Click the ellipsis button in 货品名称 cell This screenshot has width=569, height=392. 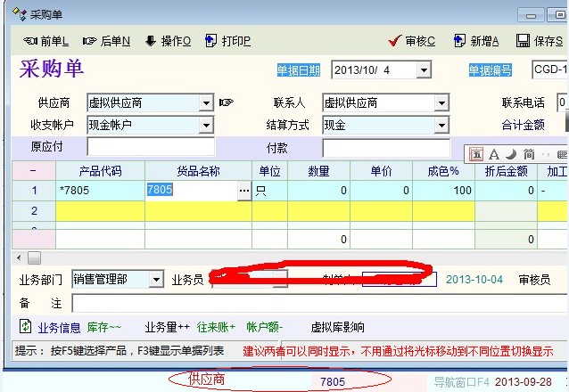(243, 191)
